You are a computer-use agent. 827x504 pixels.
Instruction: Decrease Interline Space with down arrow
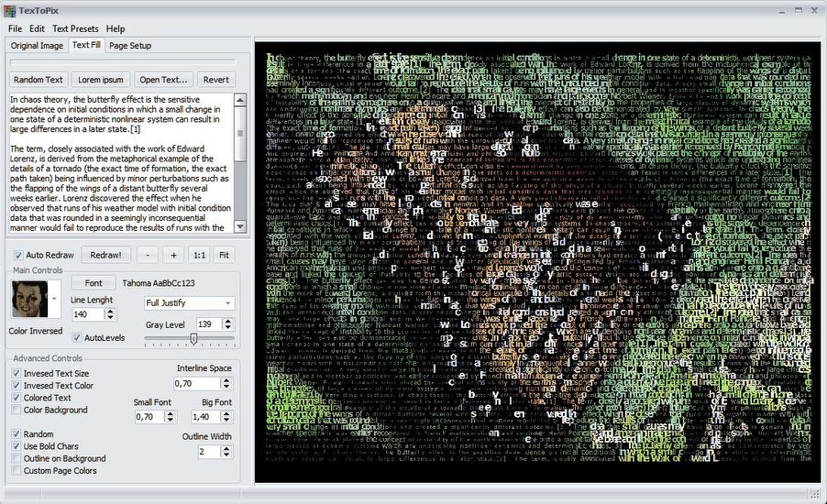[226, 387]
